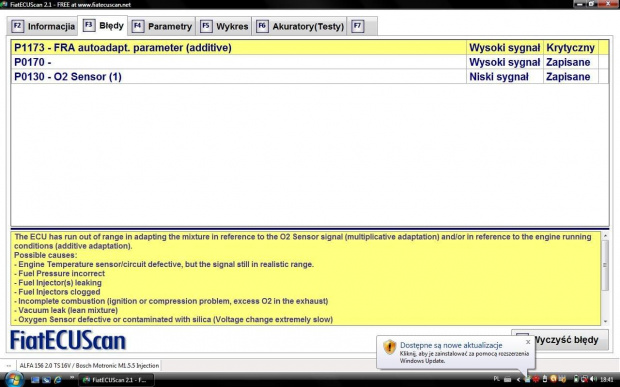The image size is (620, 387).
Task: Click the keyboard icon next to PL indicator
Action: [508, 380]
